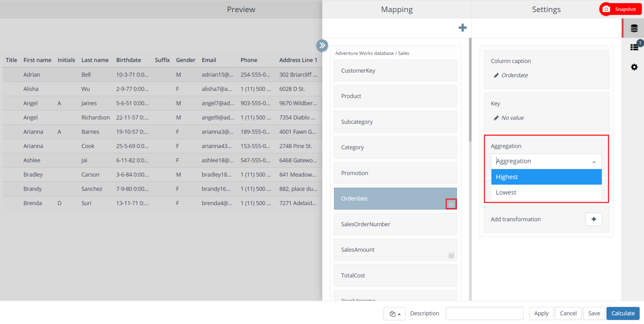The image size is (644, 324).
Task: Click the Address Line 1 column header
Action: (x=298, y=60)
